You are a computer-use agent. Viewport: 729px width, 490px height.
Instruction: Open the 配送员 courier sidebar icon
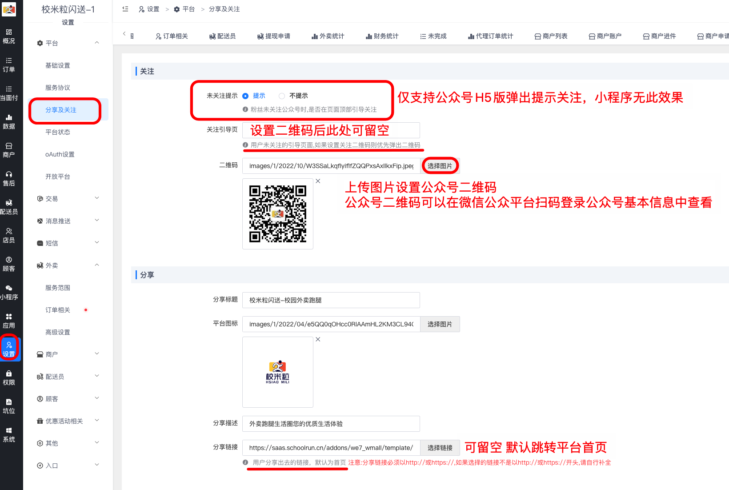[x=9, y=207]
